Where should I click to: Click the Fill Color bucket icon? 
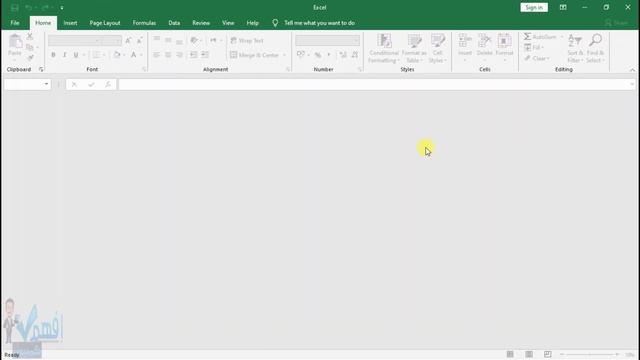[x=117, y=55]
